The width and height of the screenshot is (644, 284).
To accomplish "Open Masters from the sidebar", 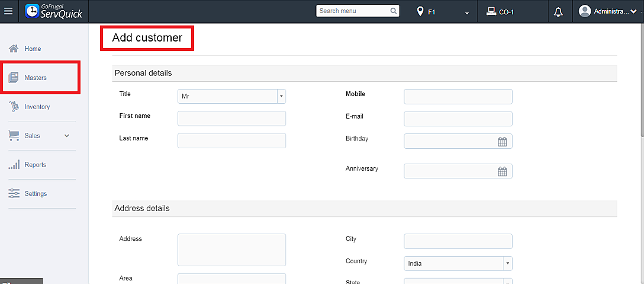I will click(x=35, y=78).
